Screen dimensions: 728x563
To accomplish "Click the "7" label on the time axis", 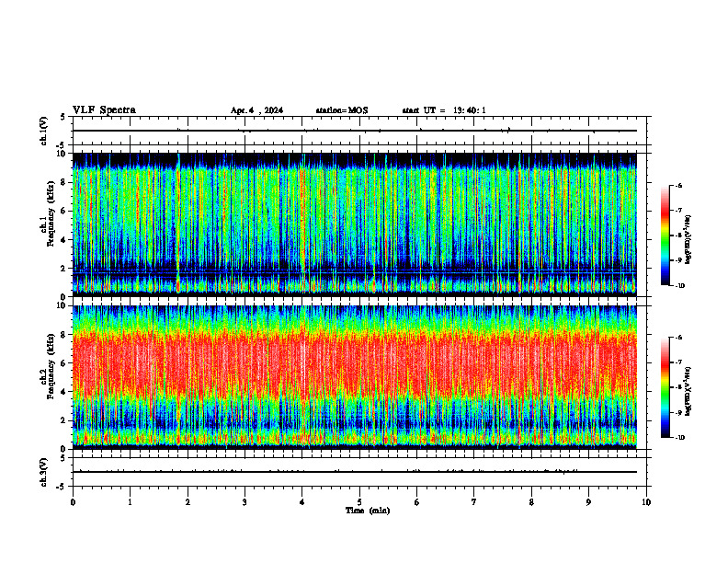I will pos(474,502).
